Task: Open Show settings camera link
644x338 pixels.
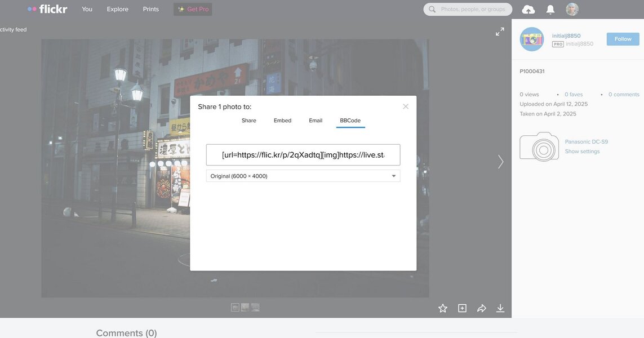Action: (582, 152)
